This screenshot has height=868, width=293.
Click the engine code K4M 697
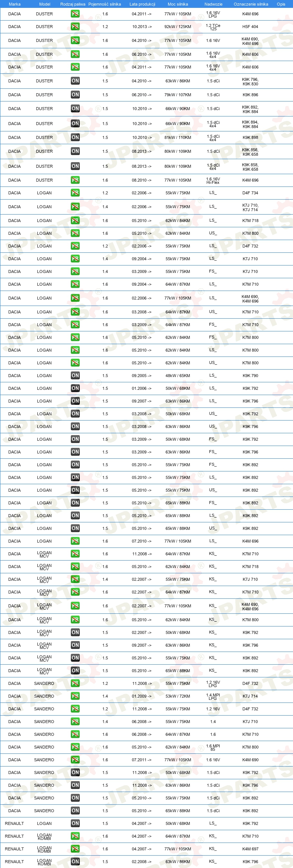click(x=250, y=849)
